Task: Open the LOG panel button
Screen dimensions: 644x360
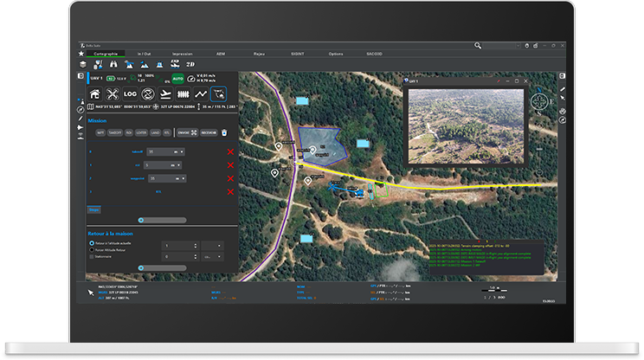Action: click(130, 93)
